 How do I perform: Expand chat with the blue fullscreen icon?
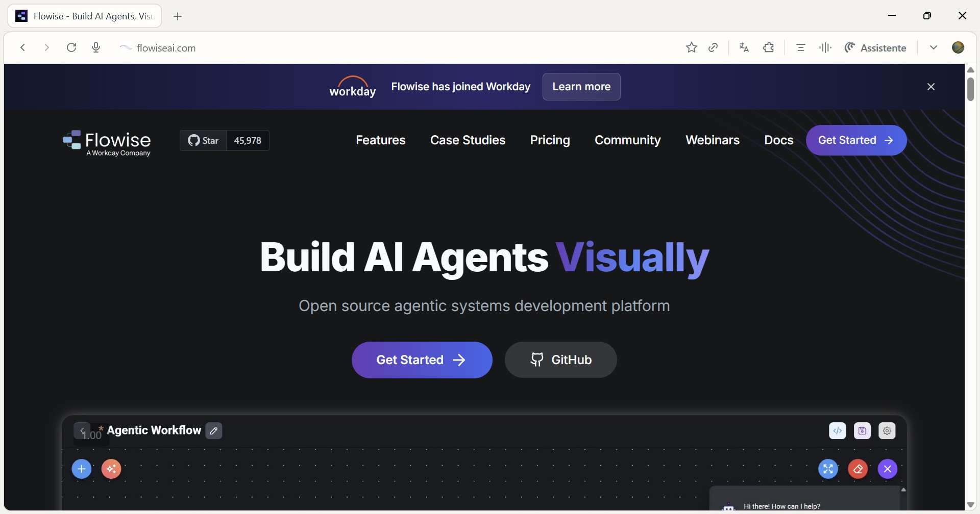pos(828,469)
